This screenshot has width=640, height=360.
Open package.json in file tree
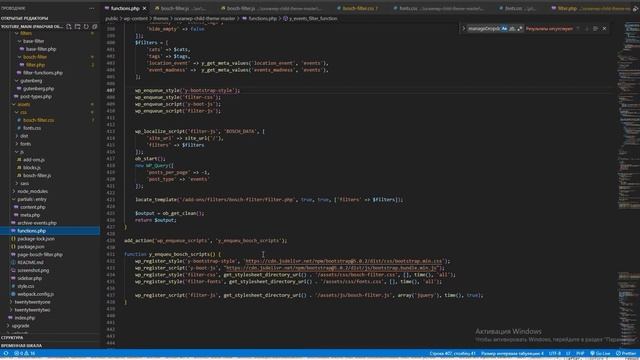(28, 247)
